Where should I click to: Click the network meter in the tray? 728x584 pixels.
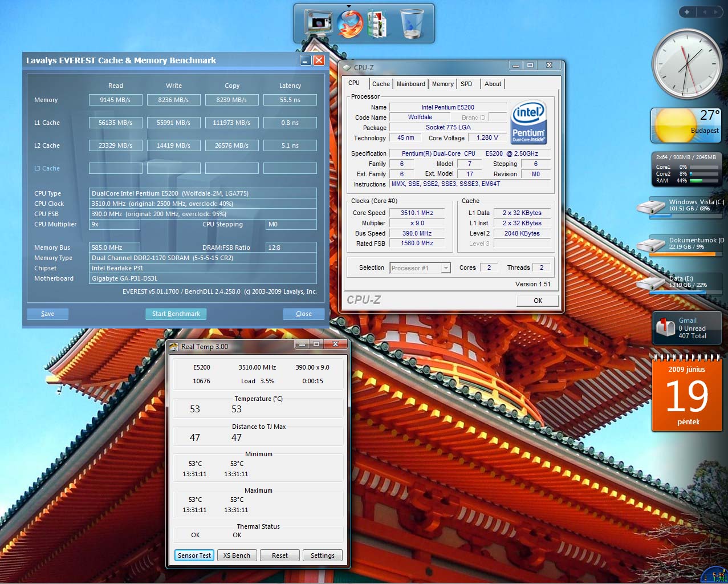pos(713,575)
